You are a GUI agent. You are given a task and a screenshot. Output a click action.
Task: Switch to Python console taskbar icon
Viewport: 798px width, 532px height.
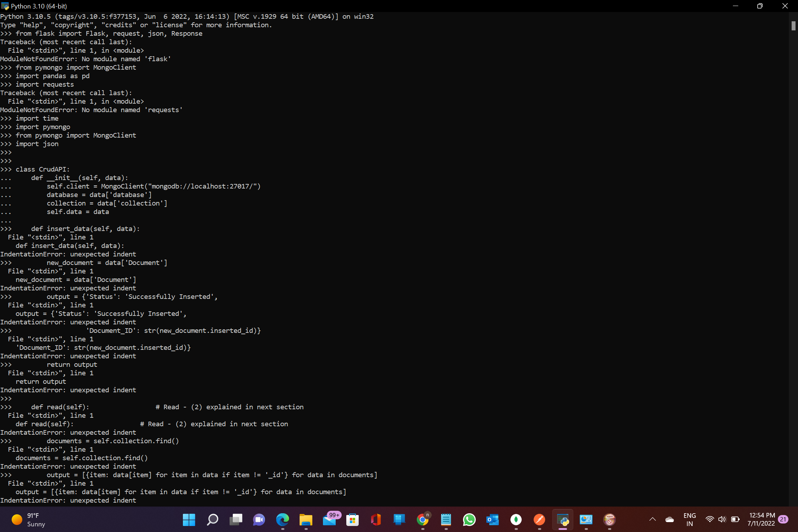[562, 520]
